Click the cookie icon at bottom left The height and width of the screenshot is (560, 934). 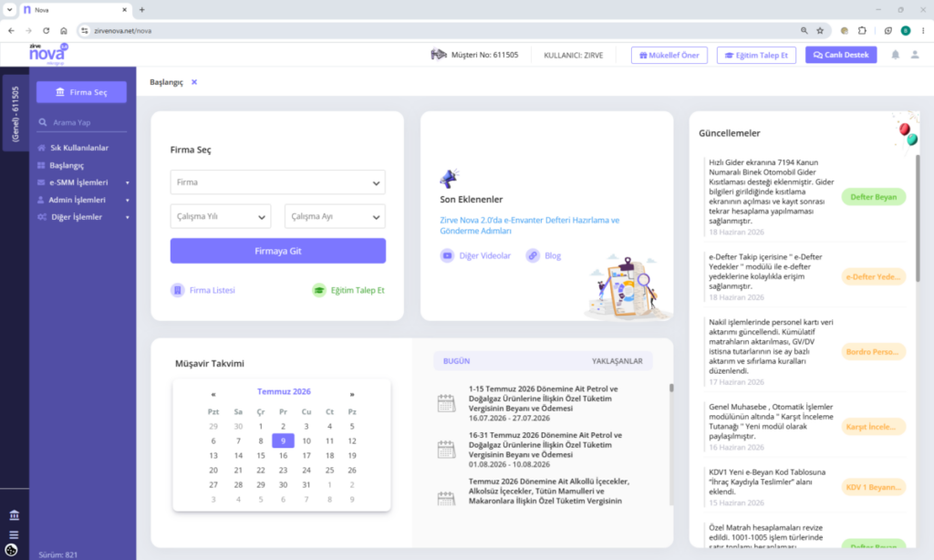[x=11, y=550]
